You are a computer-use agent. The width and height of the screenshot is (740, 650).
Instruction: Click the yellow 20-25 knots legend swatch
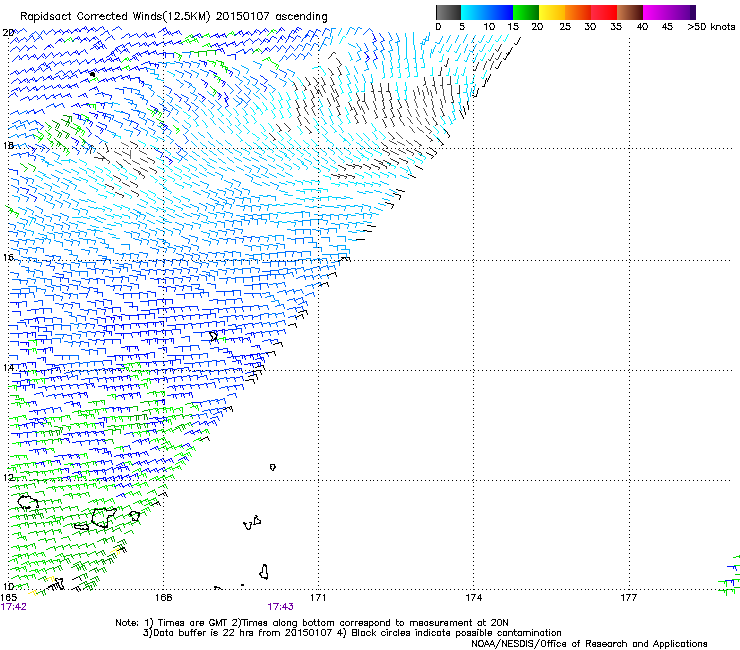552,12
